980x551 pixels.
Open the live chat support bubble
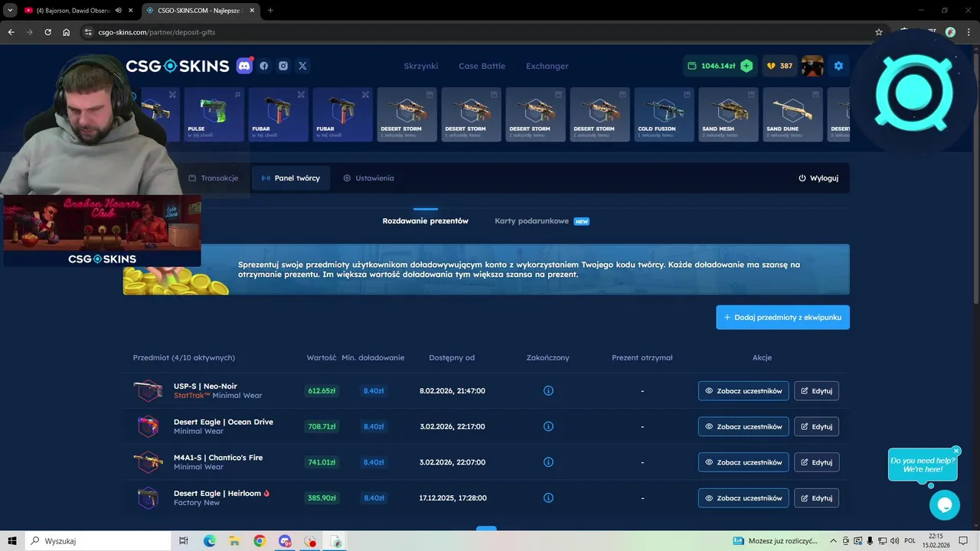[x=945, y=505]
